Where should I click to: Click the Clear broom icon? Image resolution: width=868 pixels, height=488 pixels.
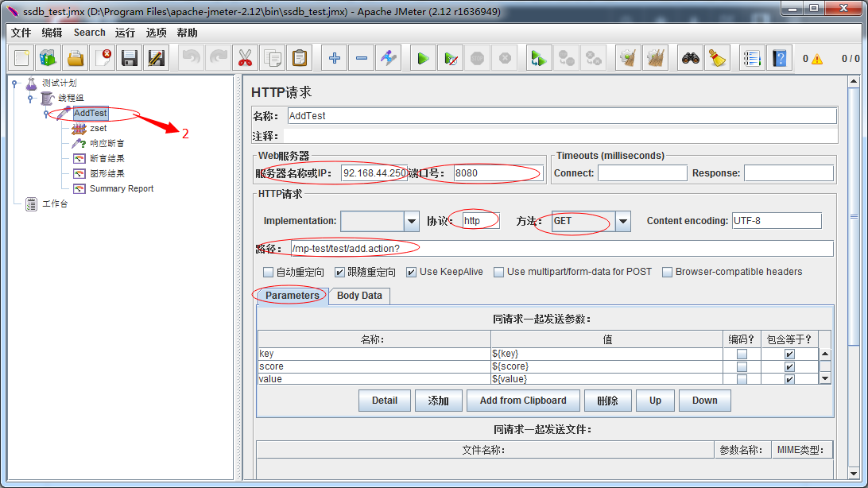[x=628, y=57]
